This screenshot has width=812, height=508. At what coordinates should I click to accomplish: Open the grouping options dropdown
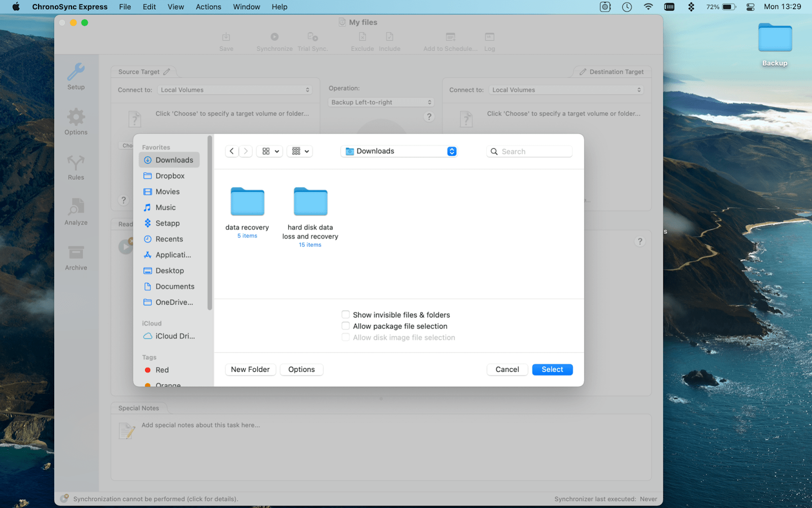pyautogui.click(x=300, y=151)
